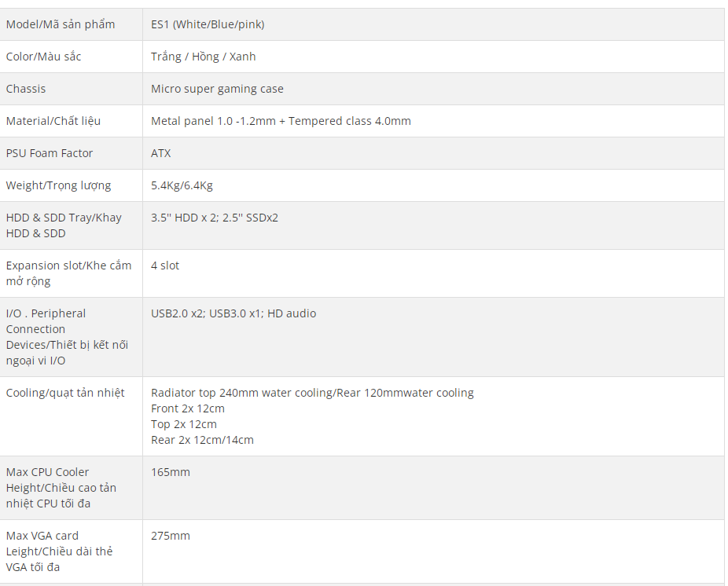Select the 5.4Kg/6.4Kg weight value
Screen dimensions: 728x586
(x=182, y=185)
